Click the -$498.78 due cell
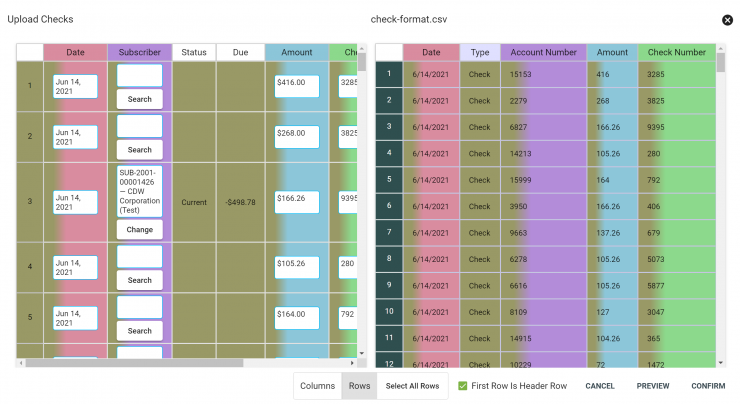Image resolution: width=740 pixels, height=404 pixels. coord(240,202)
